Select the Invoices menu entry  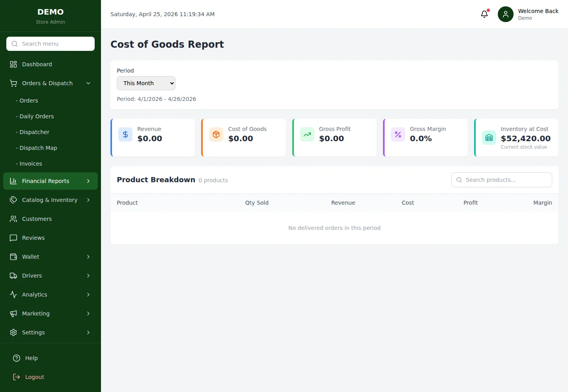pyautogui.click(x=30, y=164)
